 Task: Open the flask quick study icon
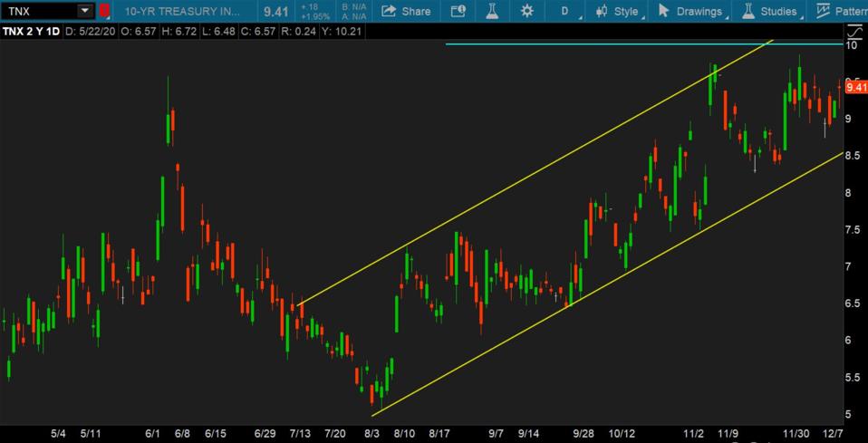point(492,11)
